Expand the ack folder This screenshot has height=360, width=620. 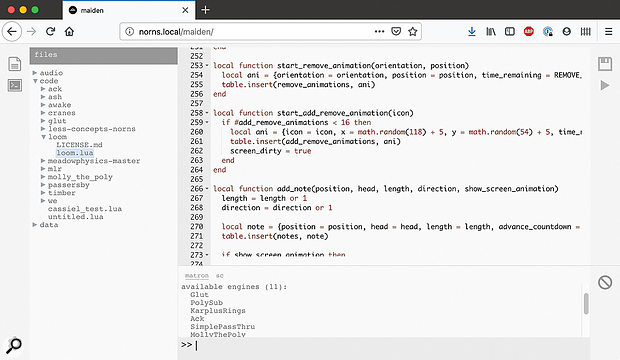(43, 89)
